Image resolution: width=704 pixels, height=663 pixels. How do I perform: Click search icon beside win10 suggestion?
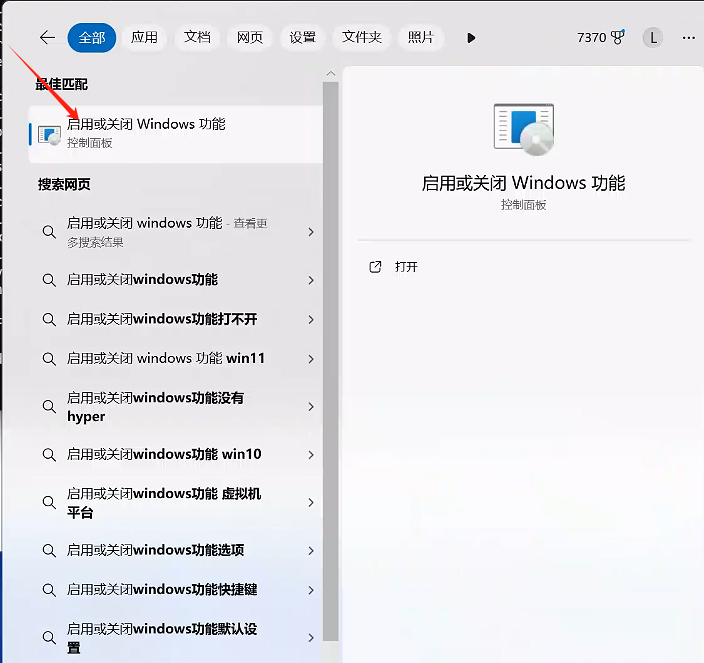49,455
